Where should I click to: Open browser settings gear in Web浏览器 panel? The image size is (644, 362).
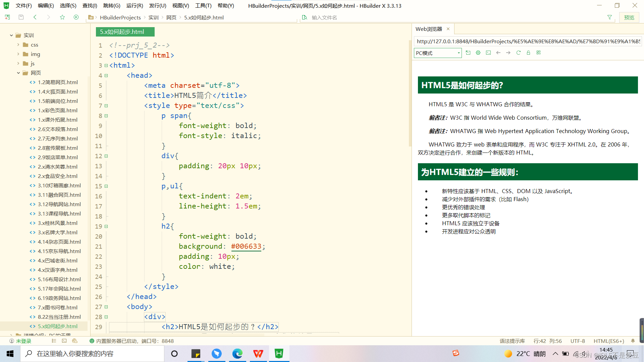coord(478,53)
